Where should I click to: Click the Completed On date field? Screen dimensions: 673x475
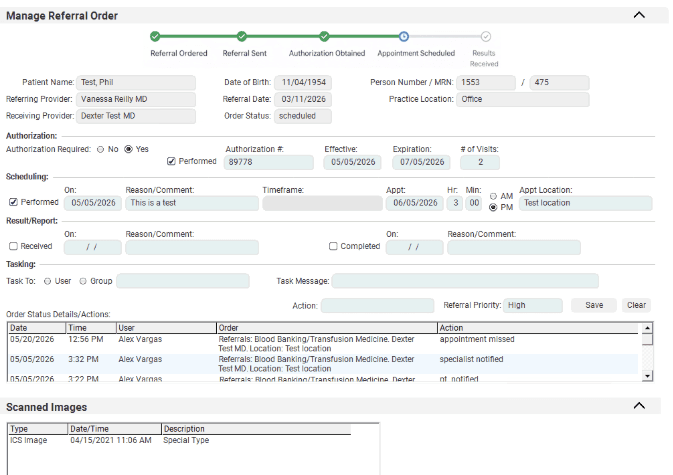click(415, 247)
